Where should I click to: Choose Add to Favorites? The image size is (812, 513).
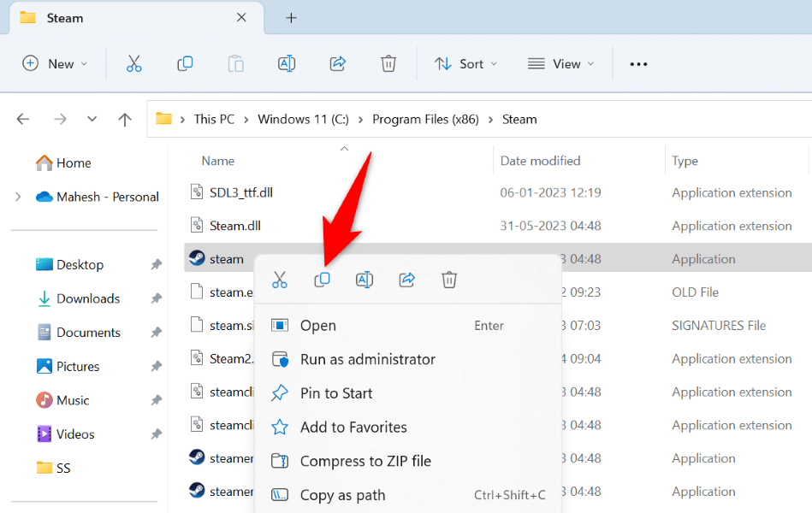point(408,427)
